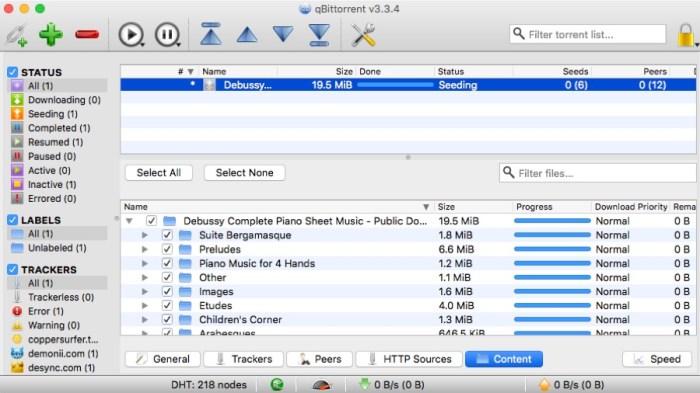Open the Speed tab
The height and width of the screenshot is (393, 700).
point(657,359)
